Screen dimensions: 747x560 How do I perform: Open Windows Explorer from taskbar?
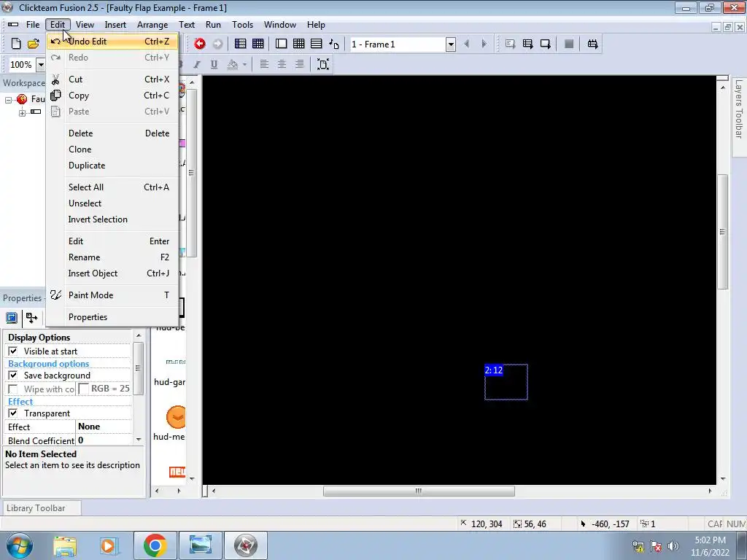[65, 545]
